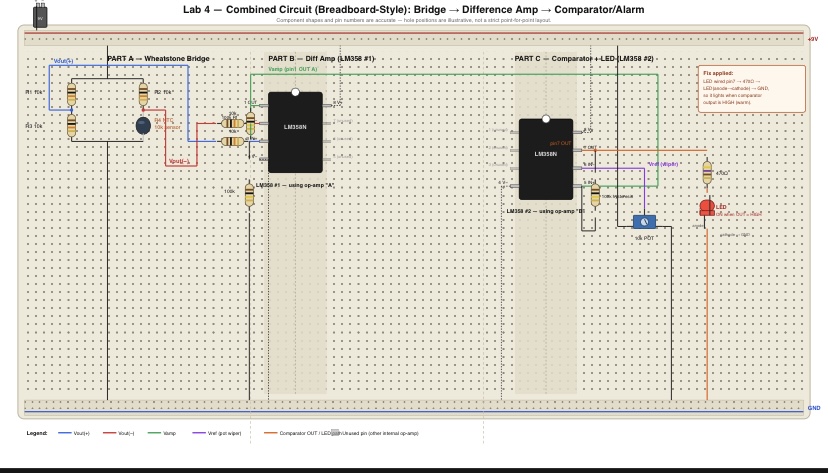The image size is (828, 473).
Task: Click the Fix applied note box
Action: pyautogui.click(x=752, y=89)
